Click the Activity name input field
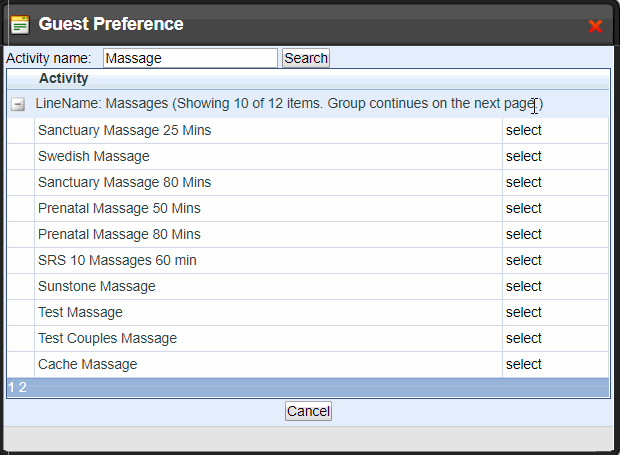The height and width of the screenshot is (455, 620). point(190,58)
